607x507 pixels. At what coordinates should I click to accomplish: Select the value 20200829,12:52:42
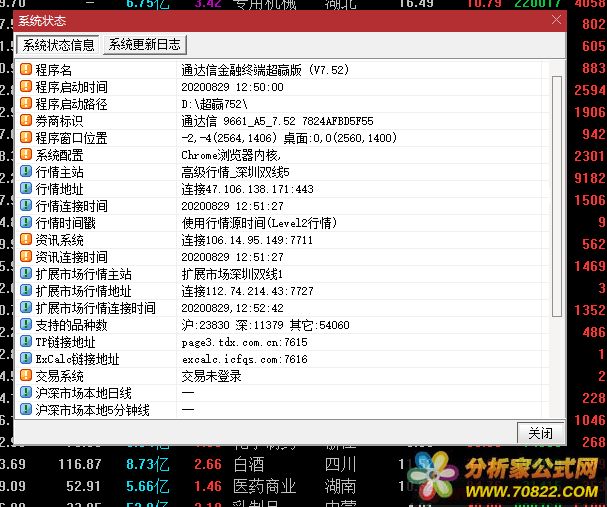point(232,308)
